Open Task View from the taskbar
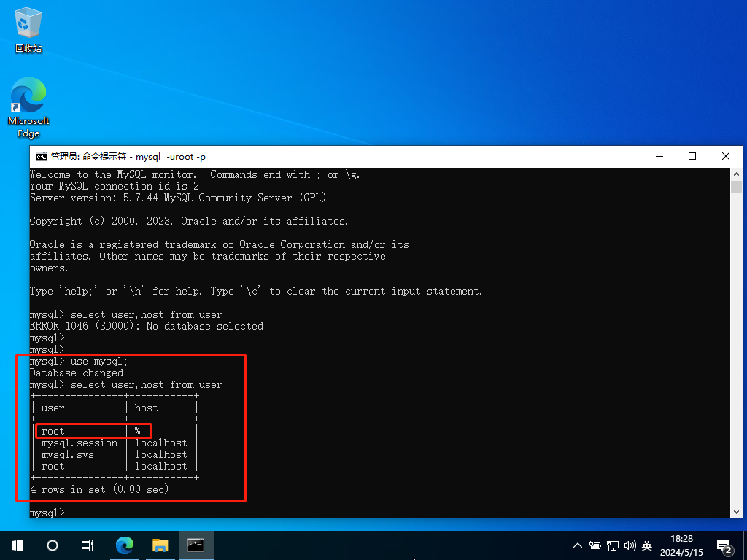Viewport: 747px width, 560px height. pyautogui.click(x=88, y=545)
